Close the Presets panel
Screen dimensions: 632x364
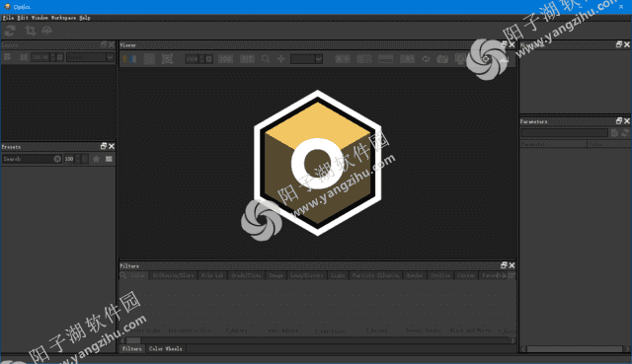(112, 146)
